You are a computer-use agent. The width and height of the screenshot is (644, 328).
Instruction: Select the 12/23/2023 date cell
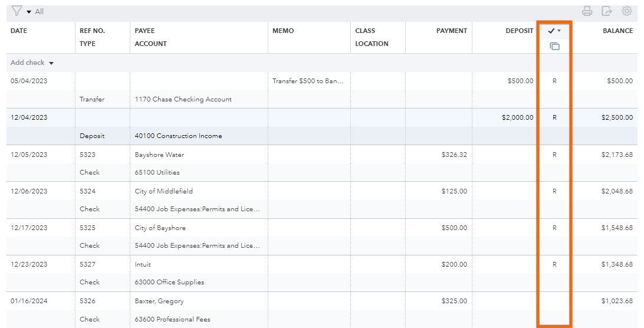pos(29,264)
